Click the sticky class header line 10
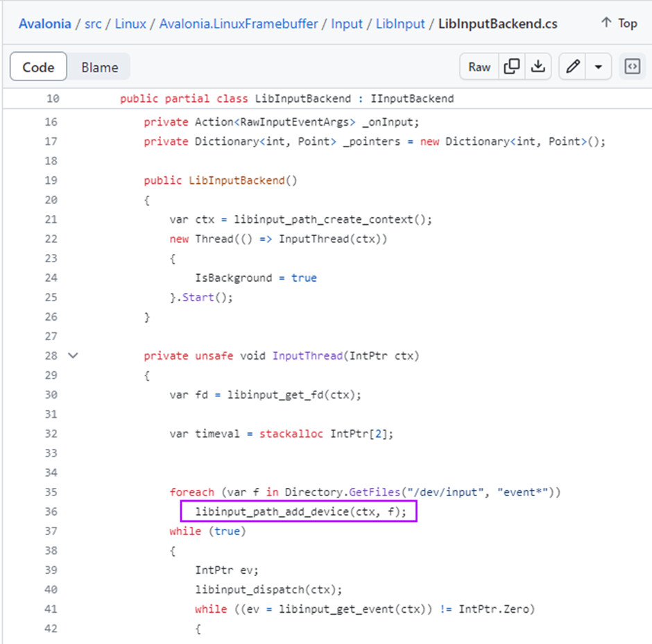 tap(286, 99)
